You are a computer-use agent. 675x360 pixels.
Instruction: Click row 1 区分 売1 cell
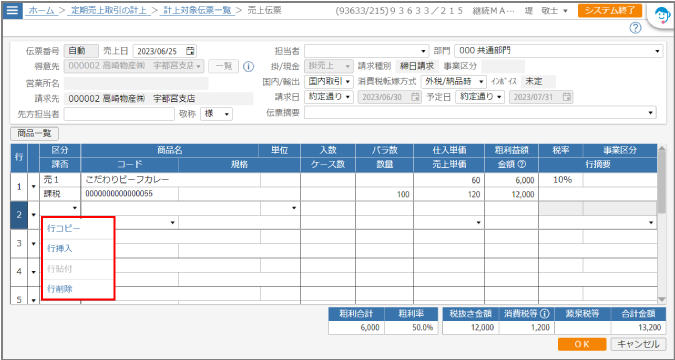pyautogui.click(x=60, y=180)
